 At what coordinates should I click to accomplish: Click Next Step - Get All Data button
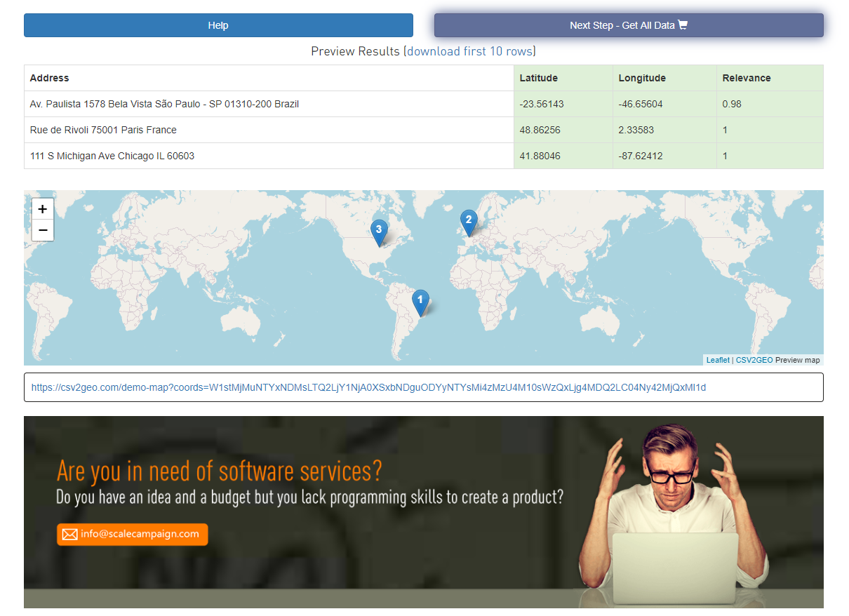pyautogui.click(x=629, y=25)
